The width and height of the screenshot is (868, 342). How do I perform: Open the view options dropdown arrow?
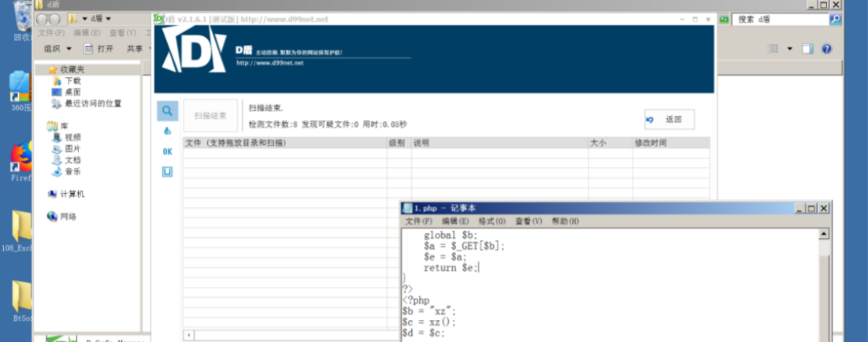pyautogui.click(x=789, y=49)
